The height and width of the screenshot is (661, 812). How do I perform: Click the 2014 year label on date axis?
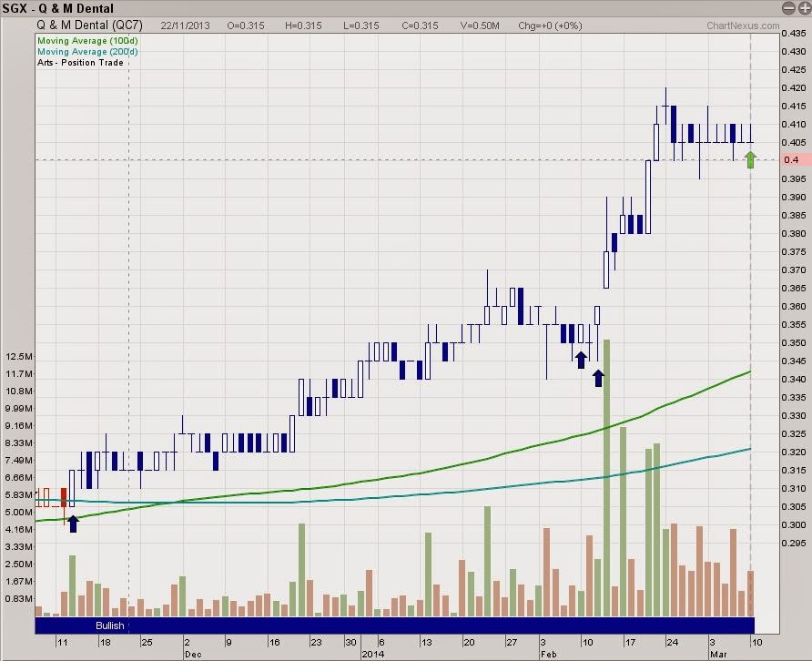coord(373,655)
